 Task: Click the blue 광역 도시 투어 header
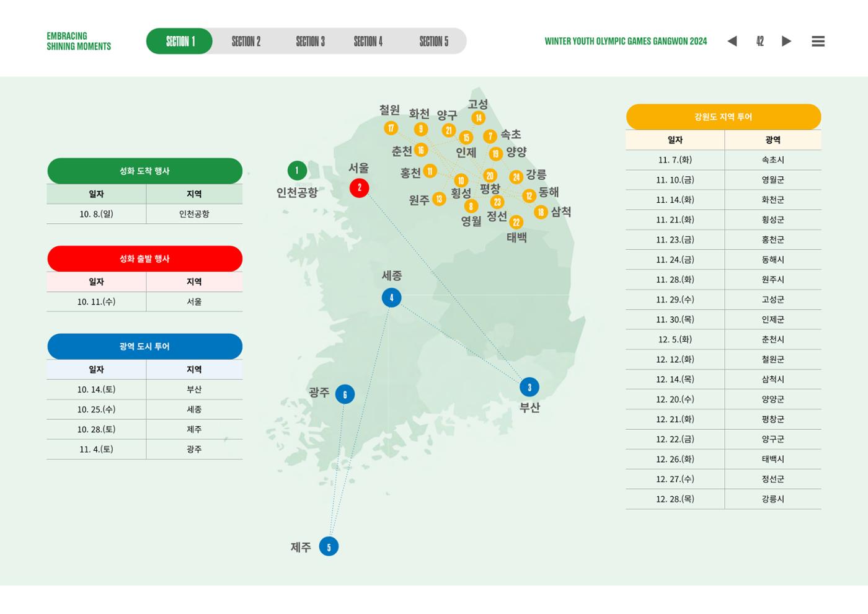(144, 346)
